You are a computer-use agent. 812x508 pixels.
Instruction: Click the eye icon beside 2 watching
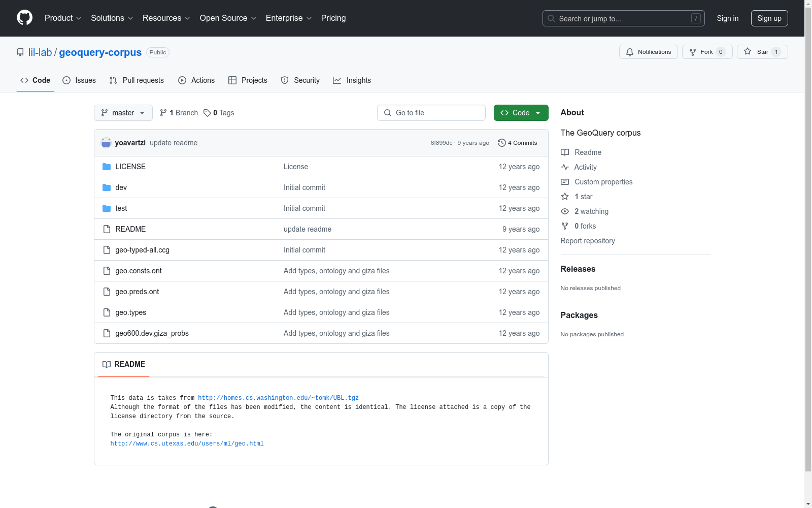click(565, 211)
